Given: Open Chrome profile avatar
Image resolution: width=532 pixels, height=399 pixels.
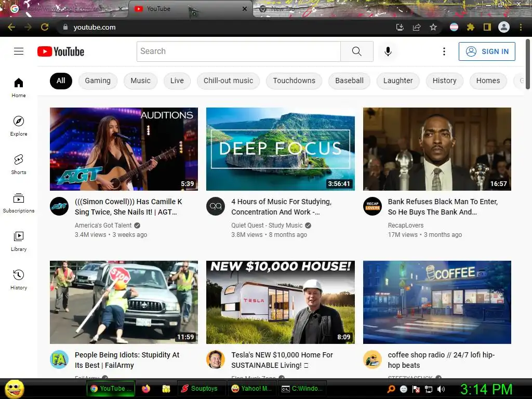Looking at the screenshot, I should coord(504,27).
